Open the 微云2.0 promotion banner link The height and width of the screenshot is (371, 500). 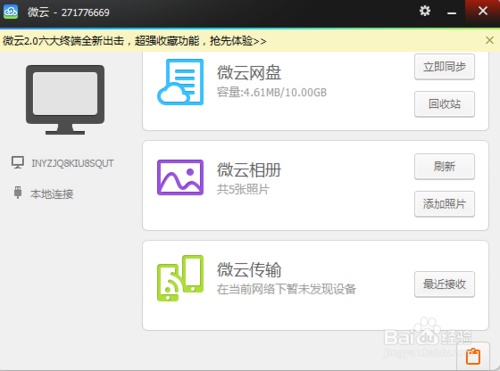[134, 41]
